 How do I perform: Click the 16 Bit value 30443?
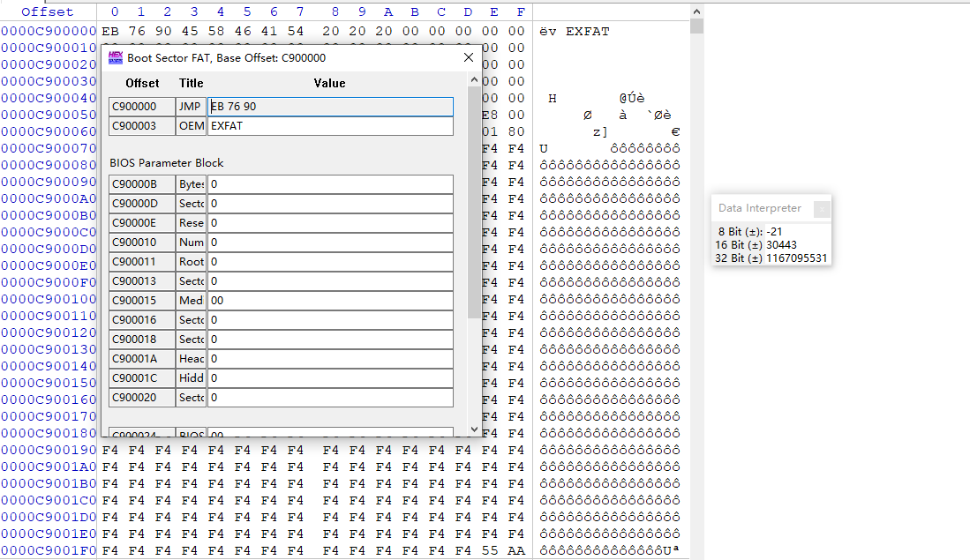(781, 245)
